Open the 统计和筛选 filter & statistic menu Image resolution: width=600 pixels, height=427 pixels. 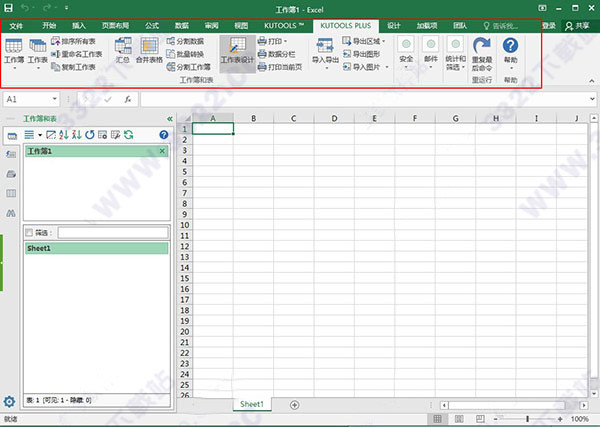455,54
